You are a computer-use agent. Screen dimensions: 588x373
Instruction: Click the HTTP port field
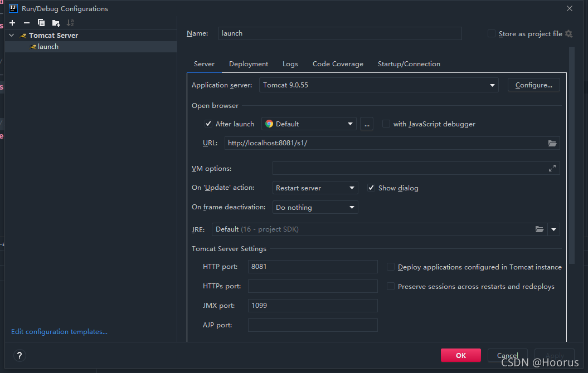313,267
